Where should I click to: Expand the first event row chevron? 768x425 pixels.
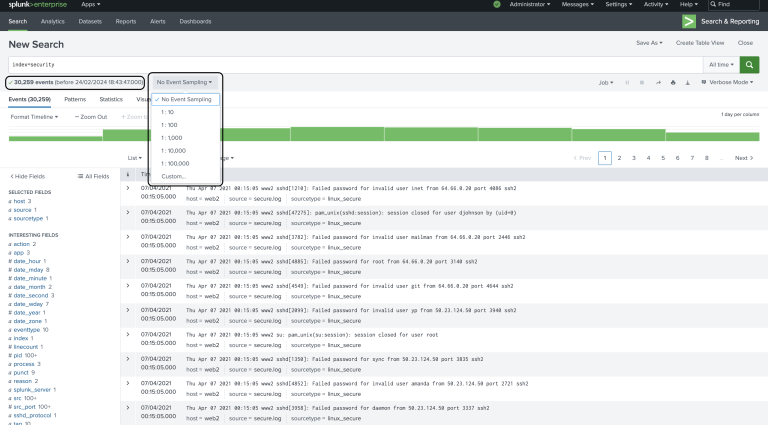[127, 187]
